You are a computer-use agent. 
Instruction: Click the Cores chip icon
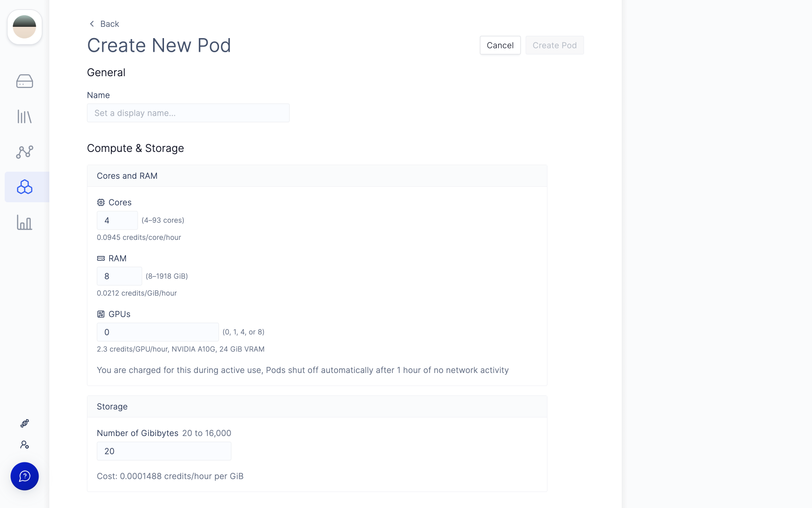(101, 202)
